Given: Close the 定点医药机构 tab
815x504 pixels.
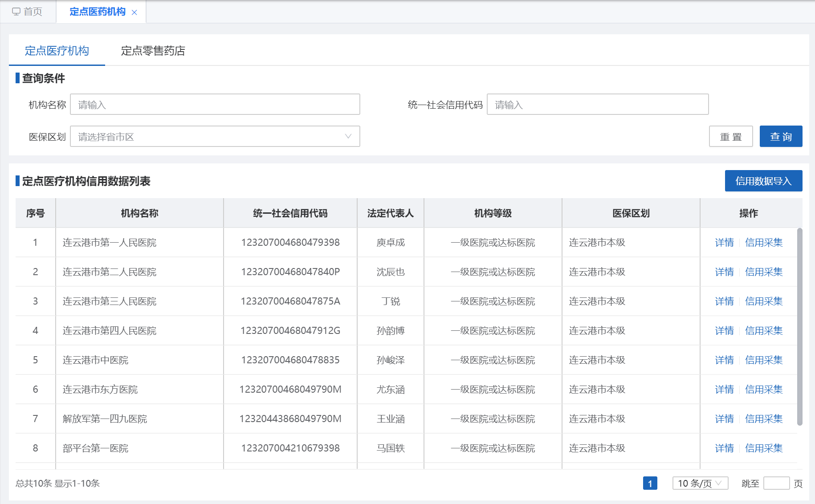Looking at the screenshot, I should (x=134, y=12).
